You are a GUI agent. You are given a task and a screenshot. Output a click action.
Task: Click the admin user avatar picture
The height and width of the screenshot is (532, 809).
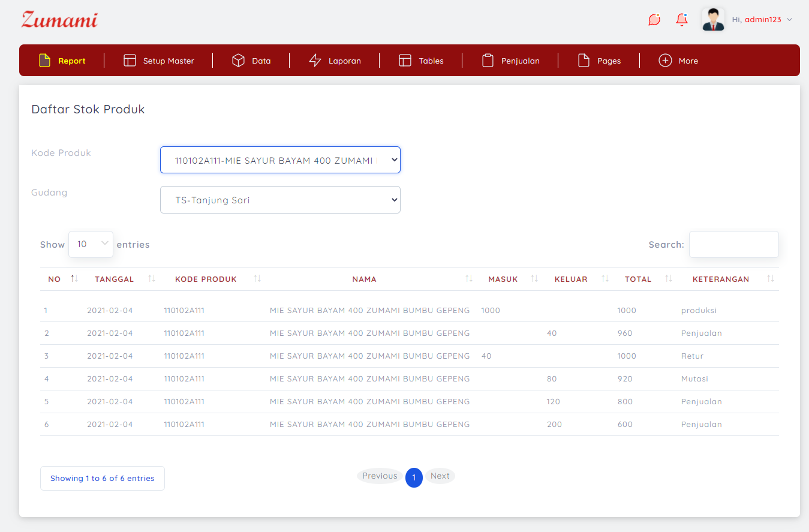click(x=713, y=20)
